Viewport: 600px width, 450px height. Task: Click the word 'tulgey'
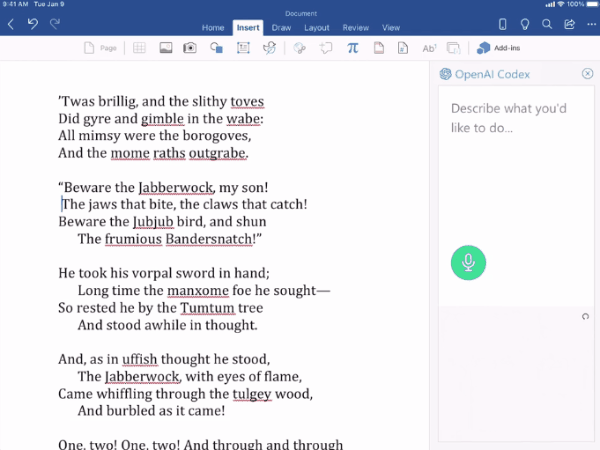[252, 394]
